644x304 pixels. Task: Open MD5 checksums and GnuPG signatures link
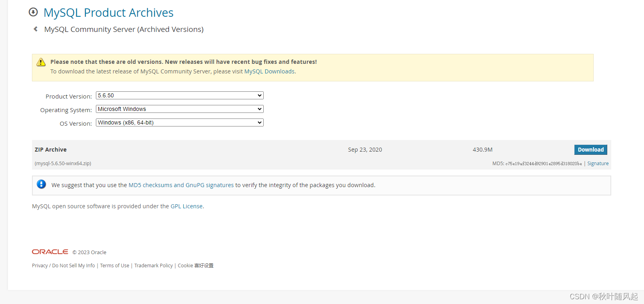point(181,185)
